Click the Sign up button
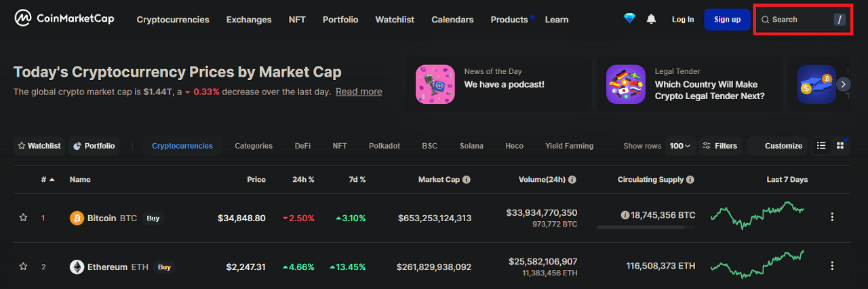 point(728,20)
